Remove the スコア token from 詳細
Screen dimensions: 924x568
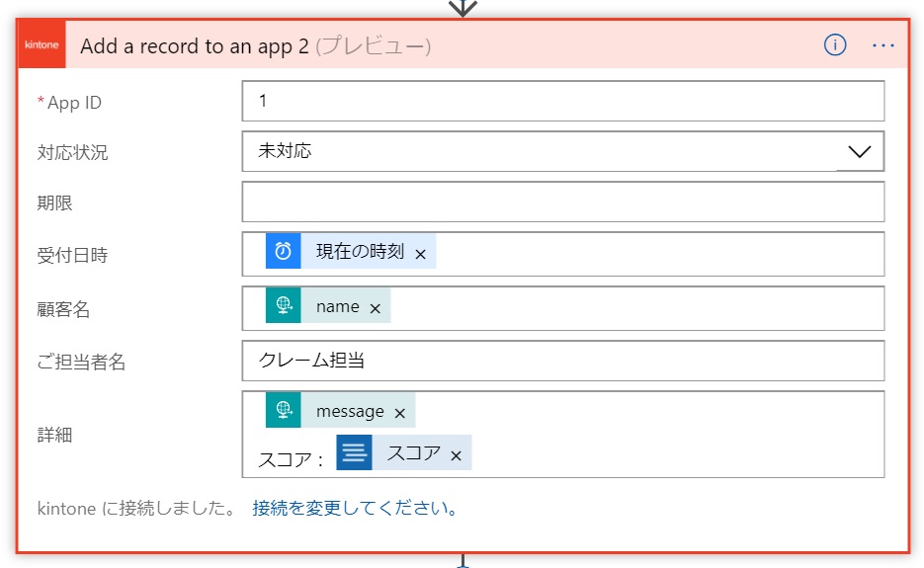(457, 455)
